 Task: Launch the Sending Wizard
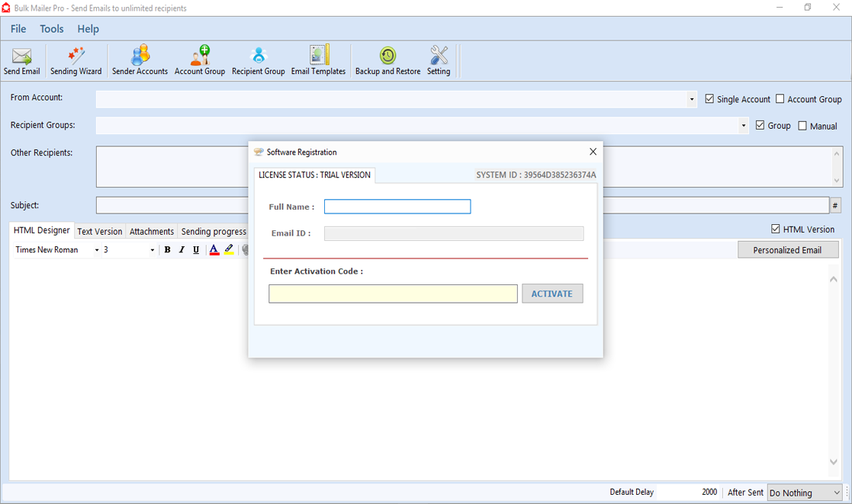[x=76, y=60]
